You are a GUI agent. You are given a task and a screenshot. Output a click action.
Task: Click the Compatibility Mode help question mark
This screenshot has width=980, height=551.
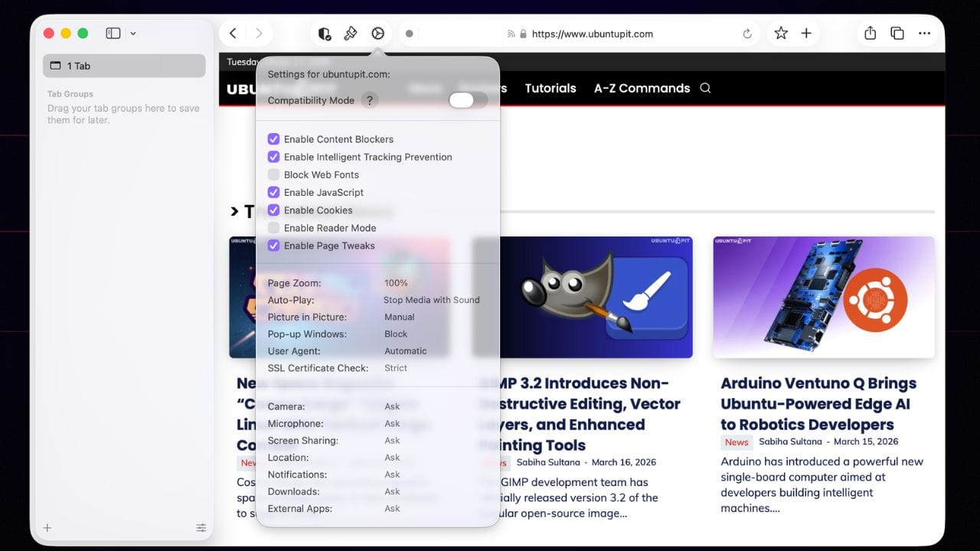[x=370, y=99]
